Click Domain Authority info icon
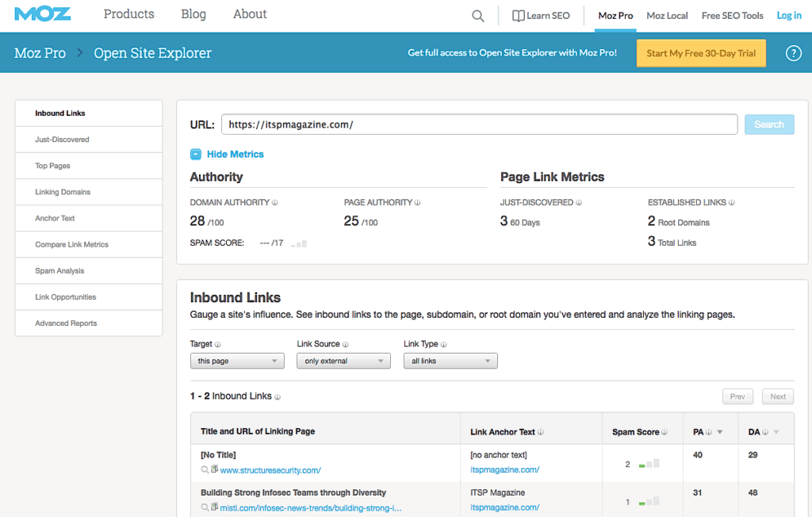Viewport: 812px width, 517px height. point(275,202)
